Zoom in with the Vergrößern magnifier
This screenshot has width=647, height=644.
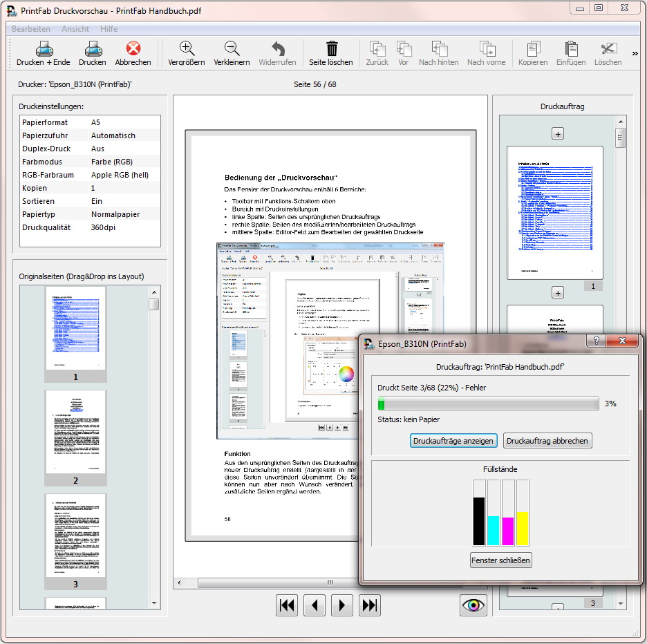[x=187, y=49]
